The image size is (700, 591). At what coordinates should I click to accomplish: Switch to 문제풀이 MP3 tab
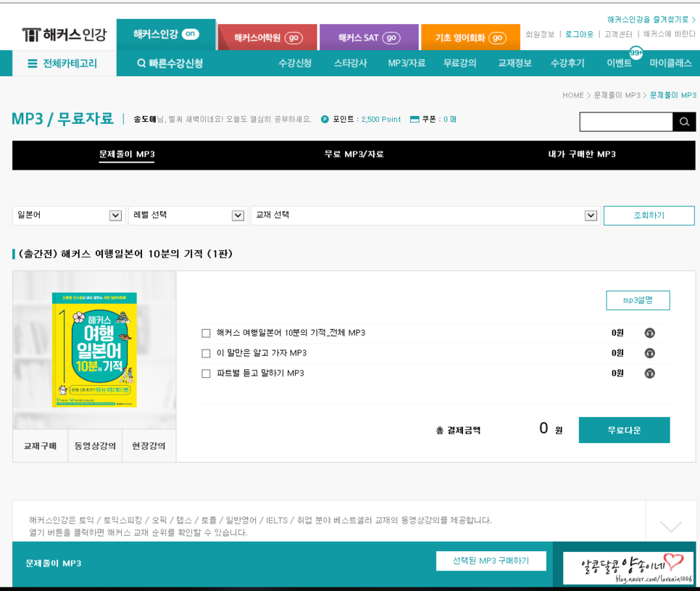click(x=127, y=154)
